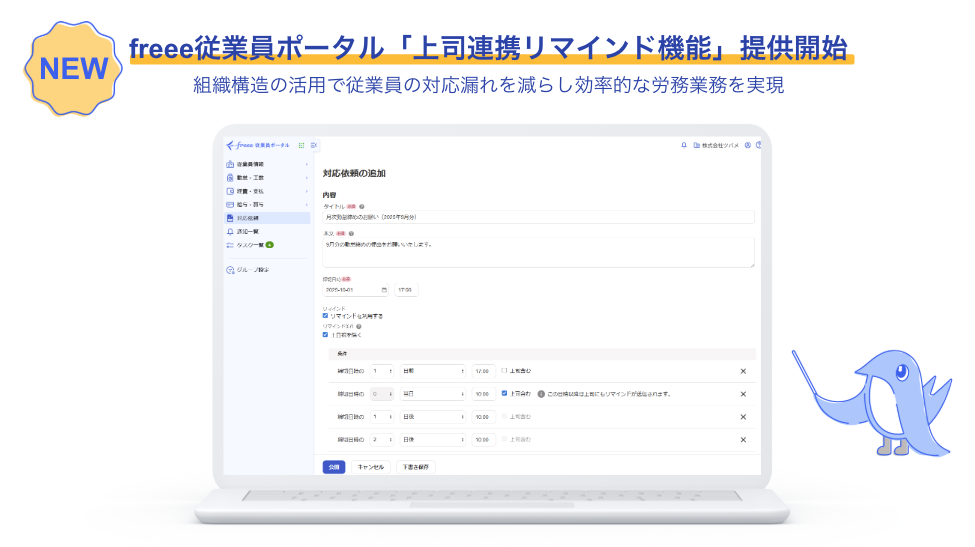The height and width of the screenshot is (547, 975).
Task: Click into the タイトル text field
Action: [x=538, y=217]
